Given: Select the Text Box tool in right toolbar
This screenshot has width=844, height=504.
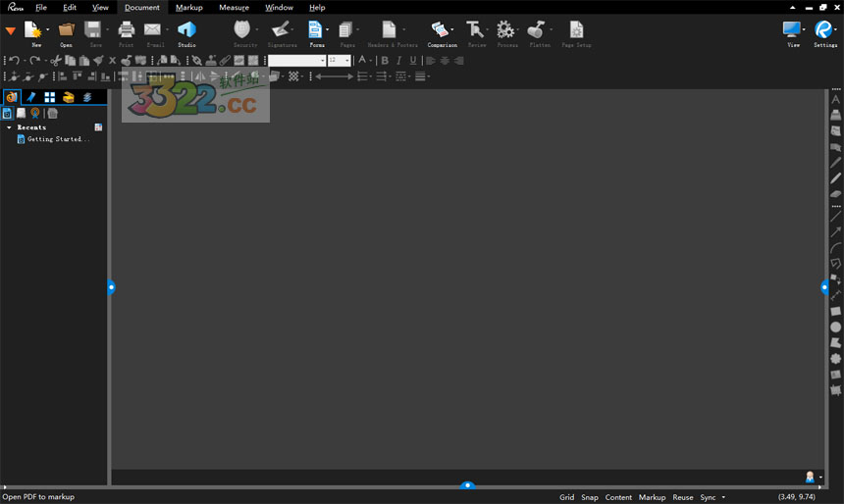Looking at the screenshot, I should coord(836,100).
